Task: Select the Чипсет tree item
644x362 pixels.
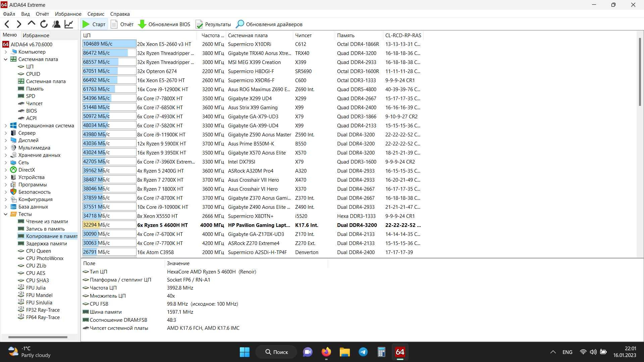Action: (30, 104)
